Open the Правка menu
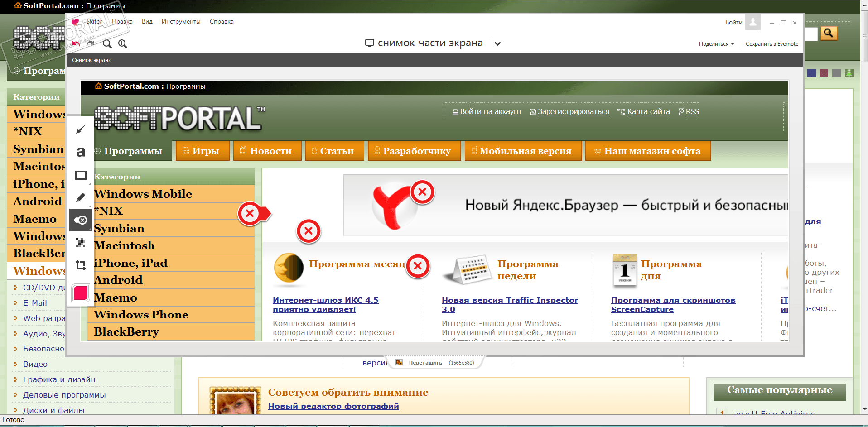 tap(122, 21)
